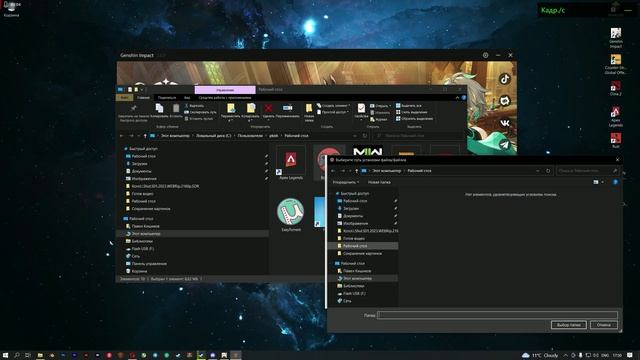Click Select all (Выделить все) in ribbon
This screenshot has height=360, width=640.
click(x=409, y=106)
